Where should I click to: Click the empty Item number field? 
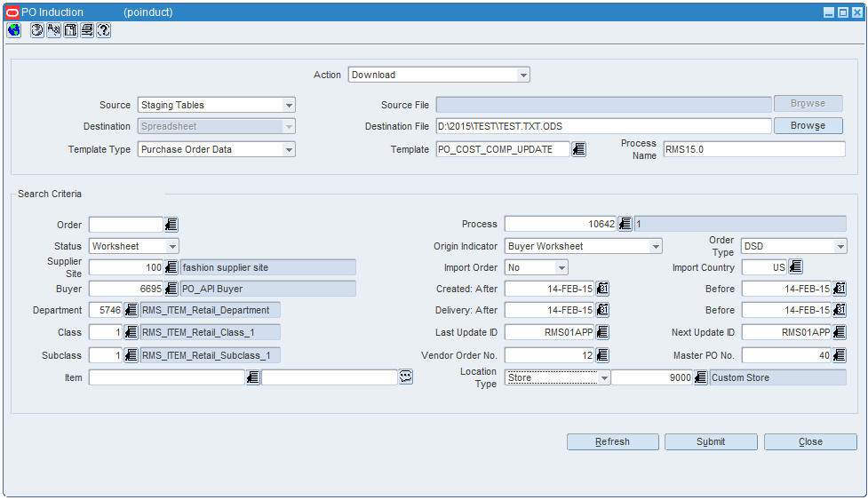click(167, 377)
